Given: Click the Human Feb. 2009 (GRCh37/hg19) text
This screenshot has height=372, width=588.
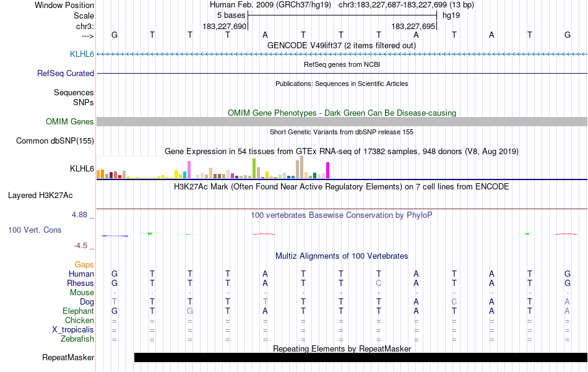Looking at the screenshot, I should [x=270, y=5].
